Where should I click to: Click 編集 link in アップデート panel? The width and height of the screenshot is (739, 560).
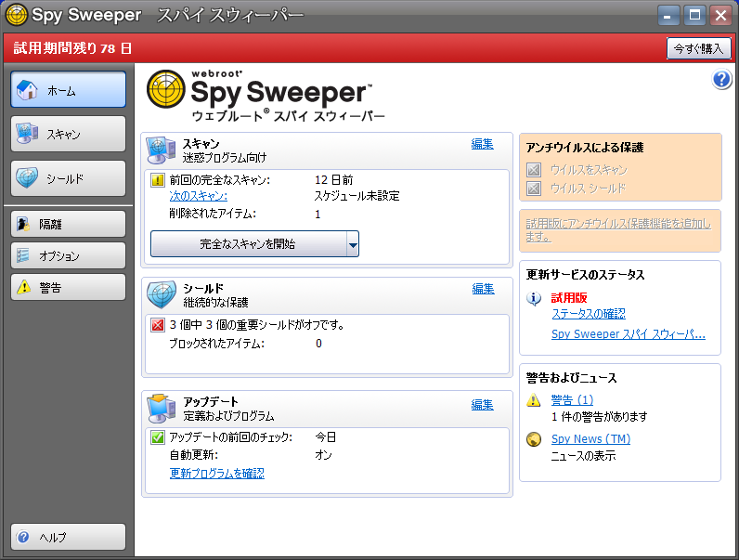tap(482, 405)
